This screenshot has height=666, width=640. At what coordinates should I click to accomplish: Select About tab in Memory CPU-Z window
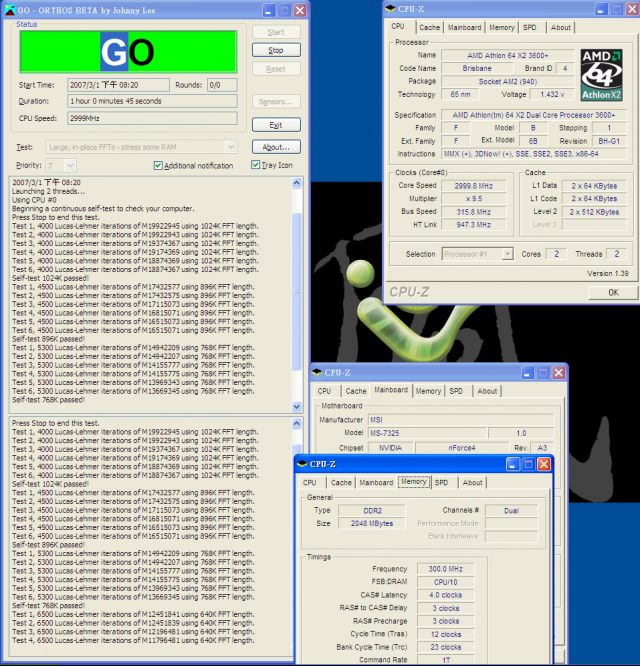coord(472,483)
